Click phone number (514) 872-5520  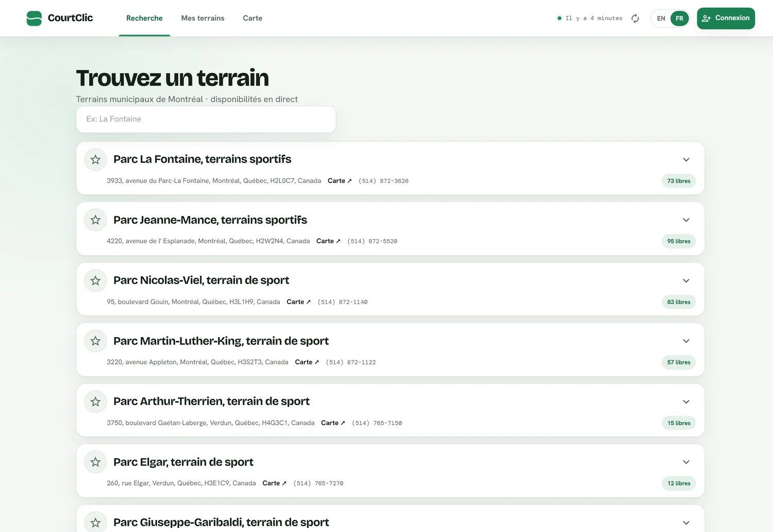[x=372, y=241]
